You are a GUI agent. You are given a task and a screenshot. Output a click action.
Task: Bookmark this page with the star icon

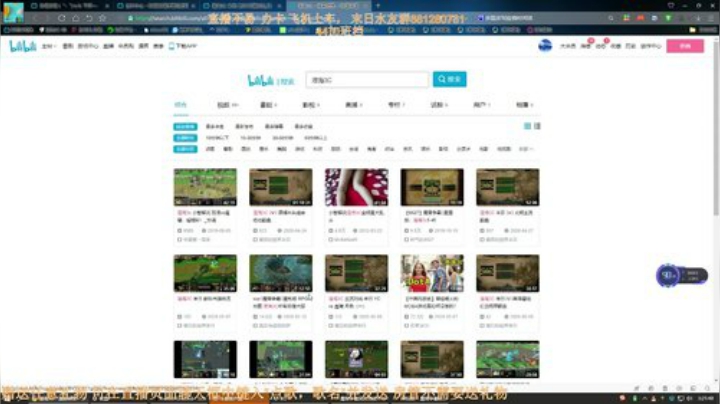pos(102,18)
